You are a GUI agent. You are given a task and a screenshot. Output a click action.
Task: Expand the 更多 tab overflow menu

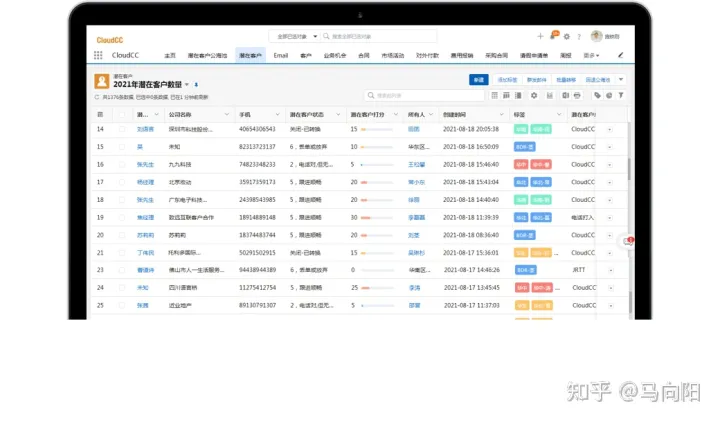tap(591, 55)
